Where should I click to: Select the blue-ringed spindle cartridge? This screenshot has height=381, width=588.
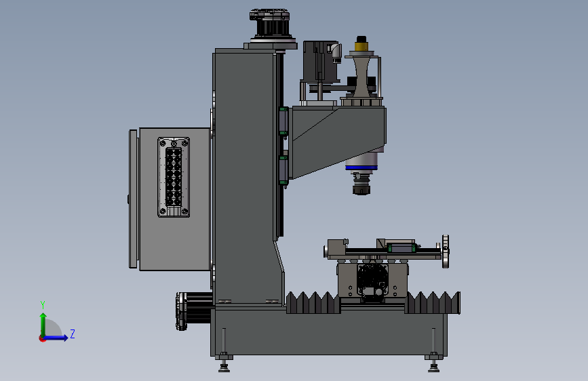tap(361, 161)
